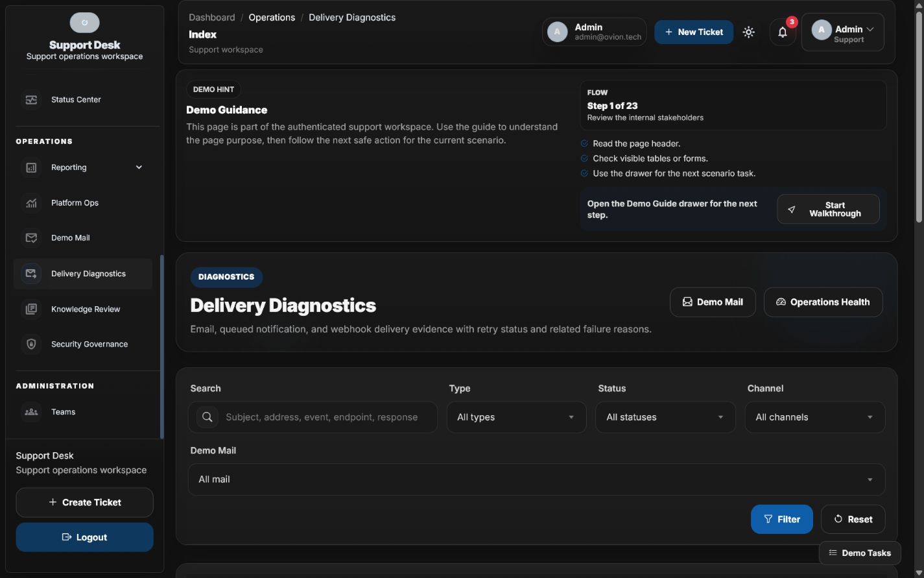The height and width of the screenshot is (578, 924).
Task: Click the Security Governance shield icon
Action: [31, 344]
